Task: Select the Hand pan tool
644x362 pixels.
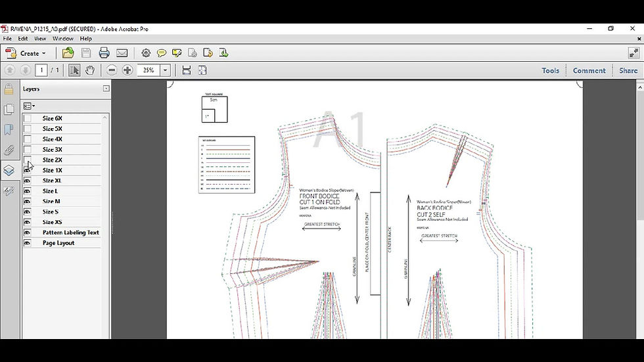Action: [90, 70]
